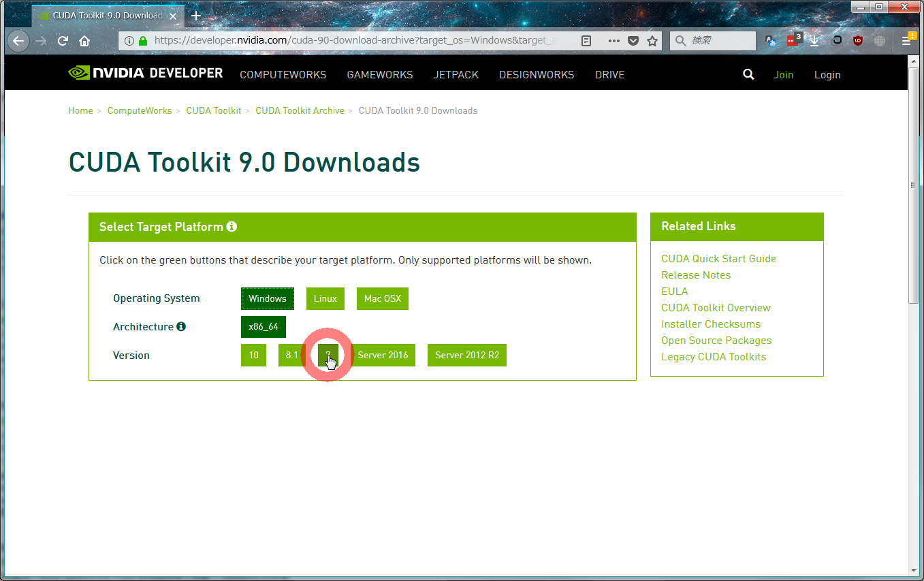Select the Windows operating system button
Viewport: 924px width, 581px height.
point(268,298)
